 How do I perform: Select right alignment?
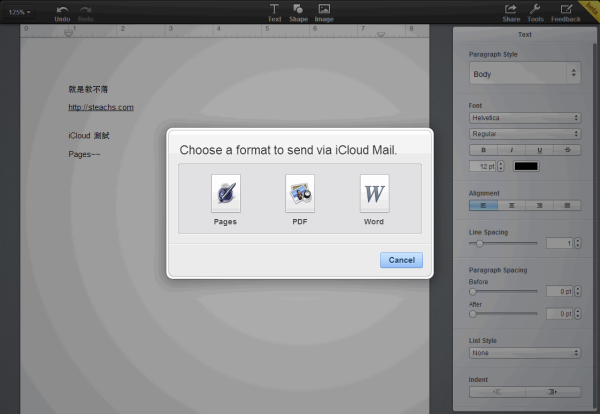tap(540, 205)
